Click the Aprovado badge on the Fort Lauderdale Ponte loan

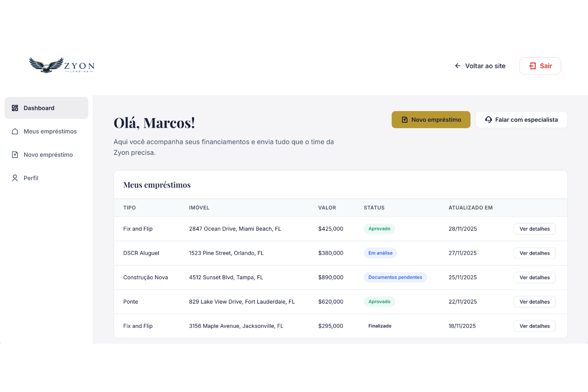pyautogui.click(x=379, y=301)
